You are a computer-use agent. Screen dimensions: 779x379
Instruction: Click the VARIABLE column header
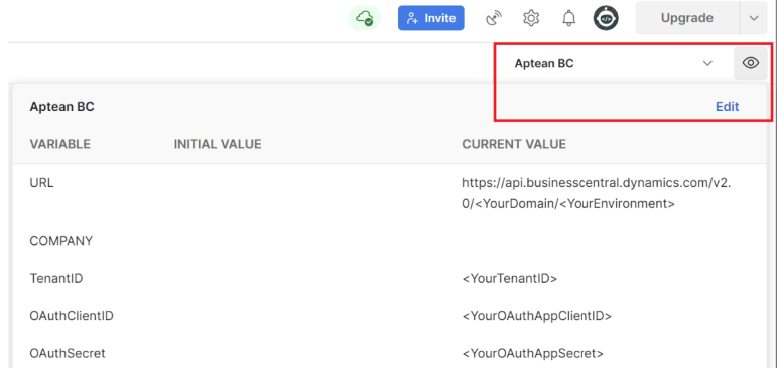click(x=60, y=144)
